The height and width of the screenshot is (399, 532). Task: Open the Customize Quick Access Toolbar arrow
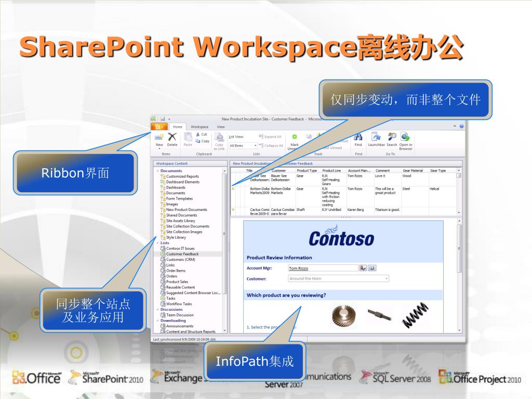point(169,119)
